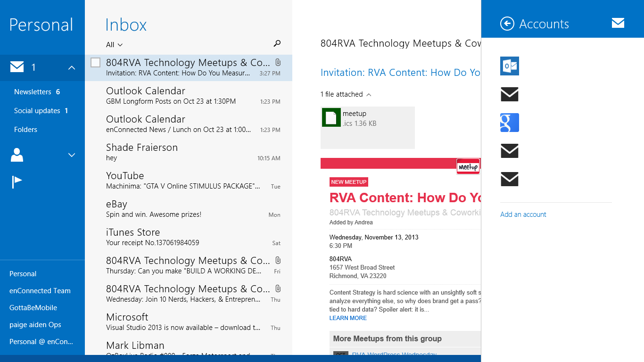644x362 pixels.
Task: Open the Flagged messages flag icon
Action: pyautogui.click(x=17, y=182)
